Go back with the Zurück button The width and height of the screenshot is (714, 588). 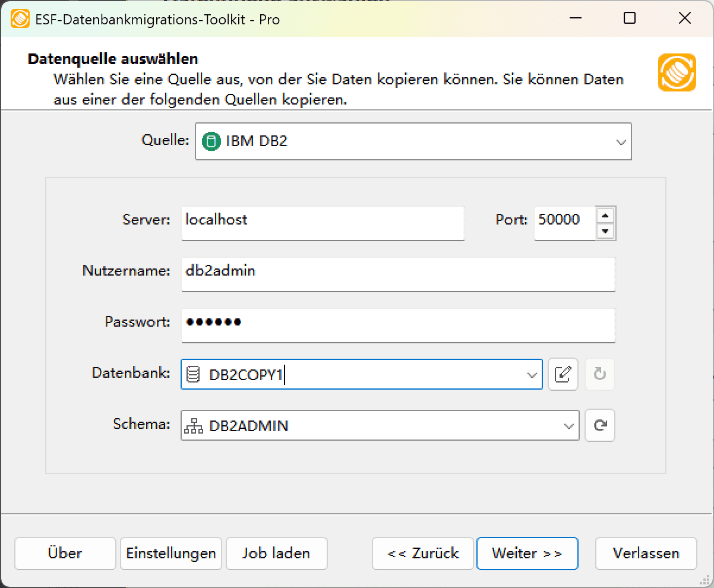pyautogui.click(x=422, y=553)
